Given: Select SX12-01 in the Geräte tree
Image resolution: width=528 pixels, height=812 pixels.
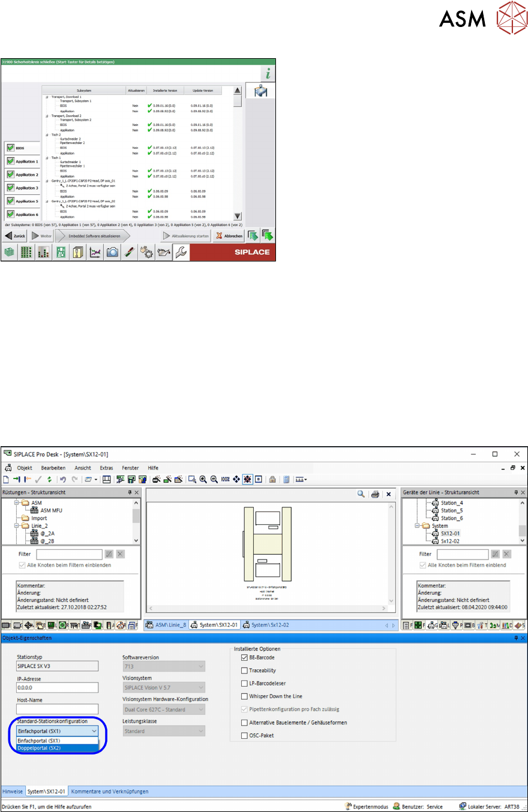Looking at the screenshot, I should coord(449,533).
